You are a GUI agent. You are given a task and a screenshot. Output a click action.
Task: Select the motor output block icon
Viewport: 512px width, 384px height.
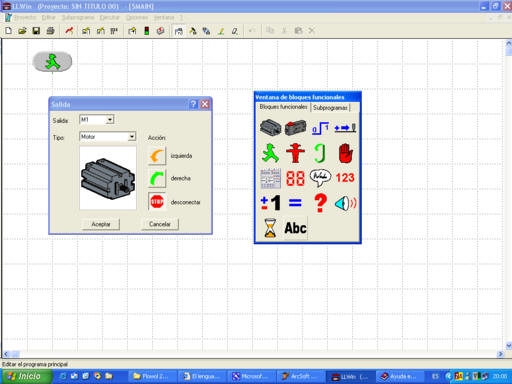[270, 128]
